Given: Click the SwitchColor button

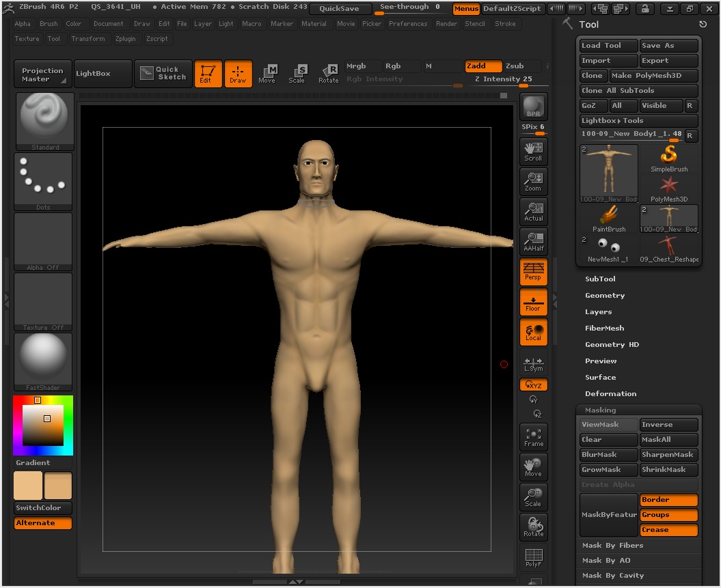Looking at the screenshot, I should click(x=43, y=507).
